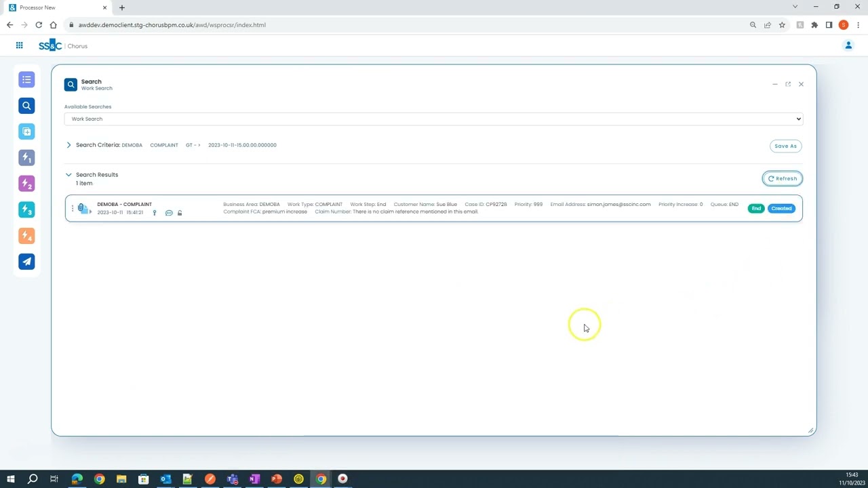Open Microsoft Teams from the taskbar

[232, 479]
